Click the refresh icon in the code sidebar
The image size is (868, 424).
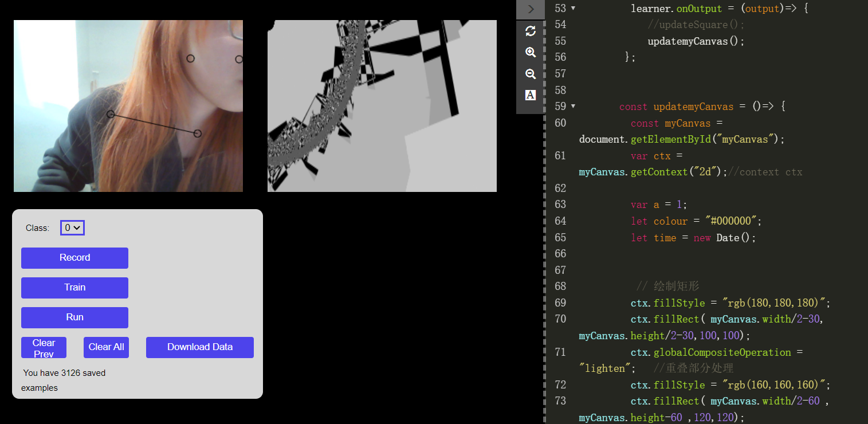[530, 30]
